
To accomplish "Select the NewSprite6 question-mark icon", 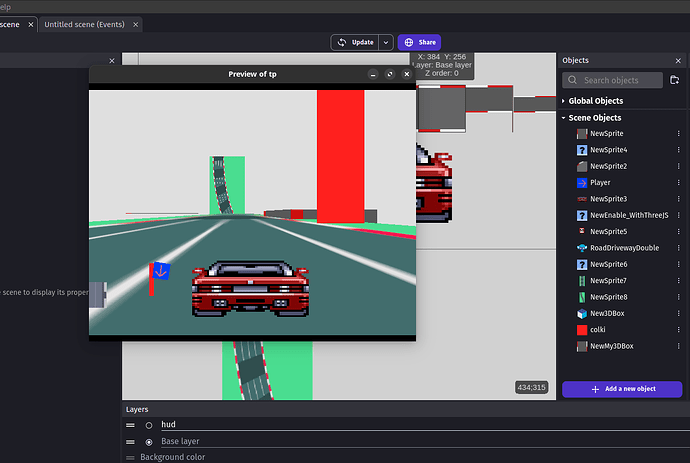I will 582,264.
